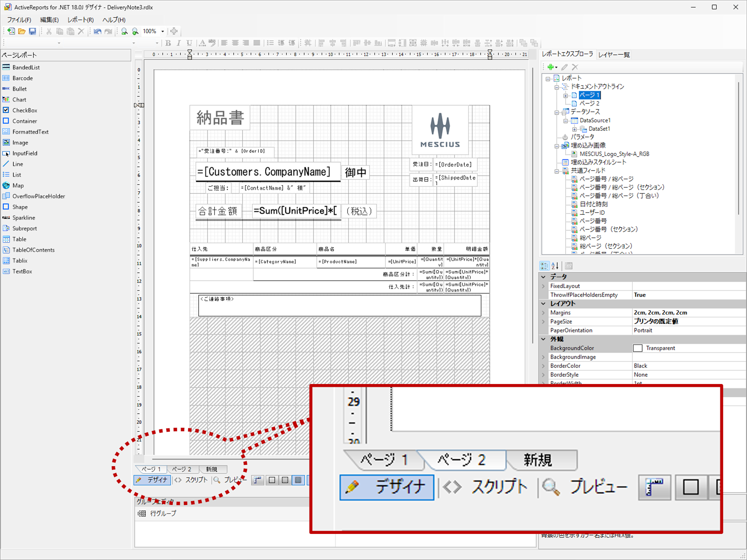The width and height of the screenshot is (747, 560).
Task: Center text alignment in the format toolbar
Action: click(235, 43)
